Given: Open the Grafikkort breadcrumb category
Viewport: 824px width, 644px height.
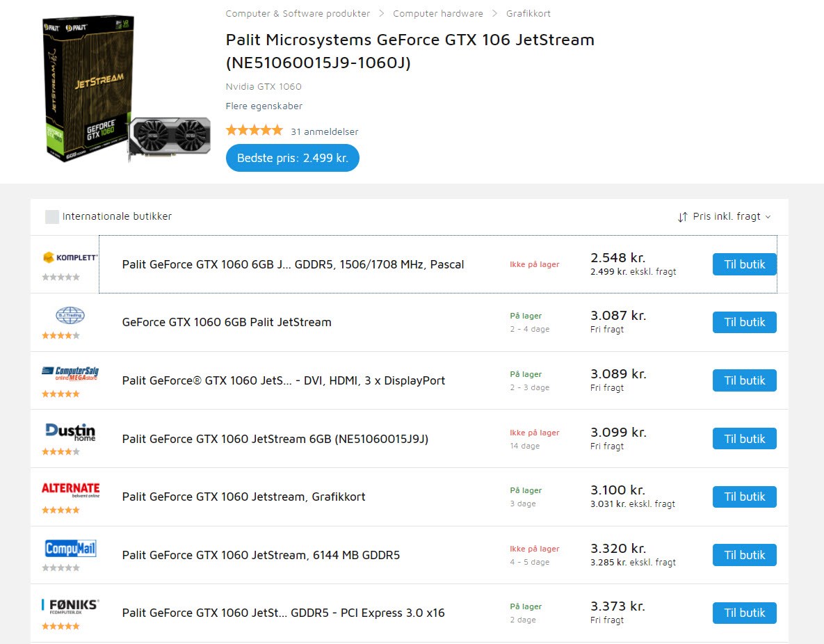Looking at the screenshot, I should [x=528, y=14].
